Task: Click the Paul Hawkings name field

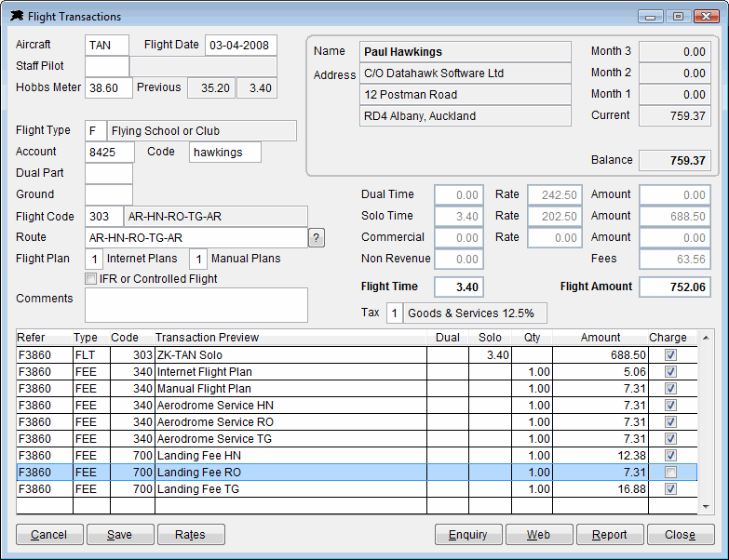Action: pos(466,52)
